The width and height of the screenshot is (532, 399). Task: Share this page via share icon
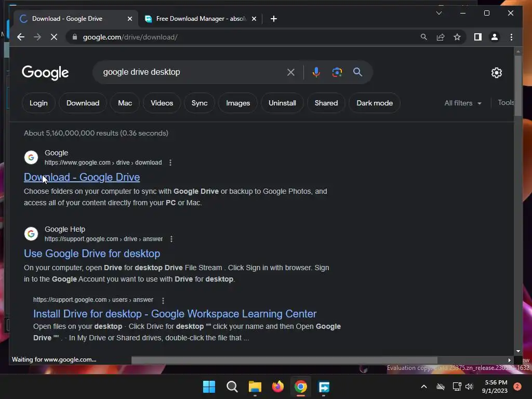pyautogui.click(x=441, y=37)
